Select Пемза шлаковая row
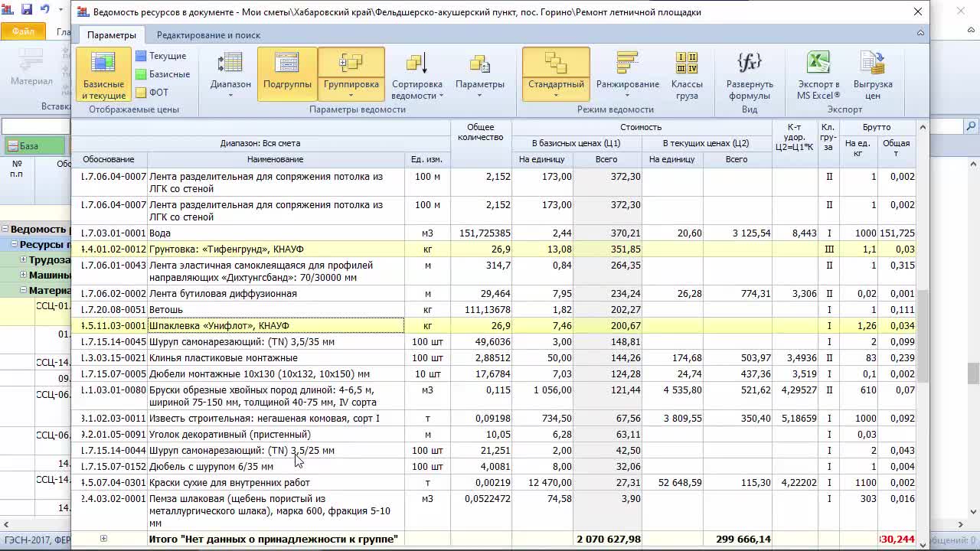The width and height of the screenshot is (980, 551). pos(492,510)
